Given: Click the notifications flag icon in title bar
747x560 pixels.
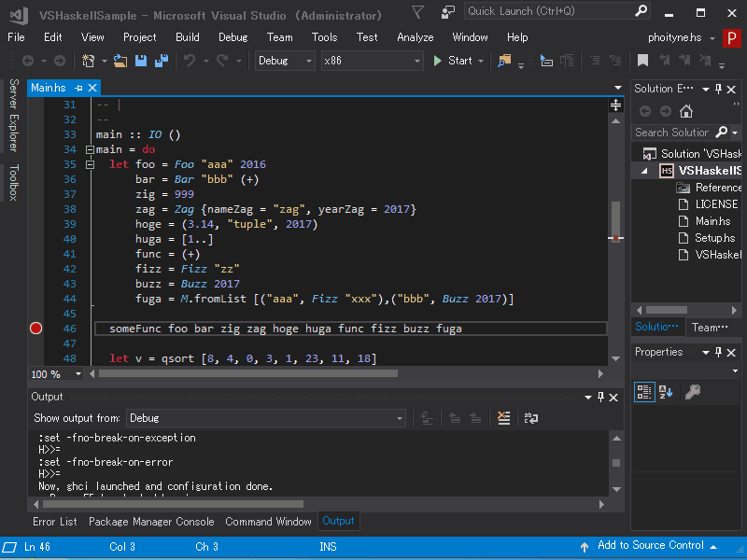Looking at the screenshot, I should (417, 12).
